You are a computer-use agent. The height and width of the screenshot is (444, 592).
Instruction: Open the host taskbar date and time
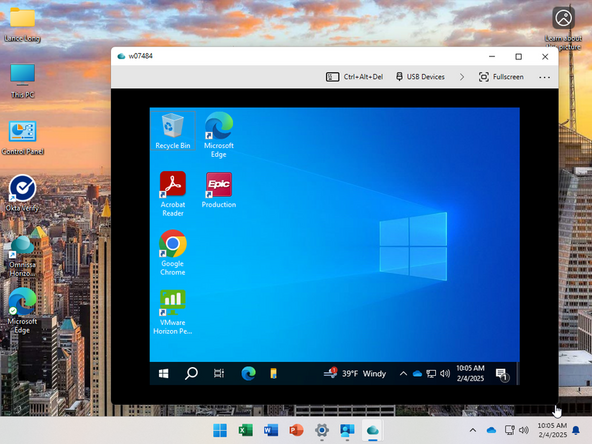552,430
